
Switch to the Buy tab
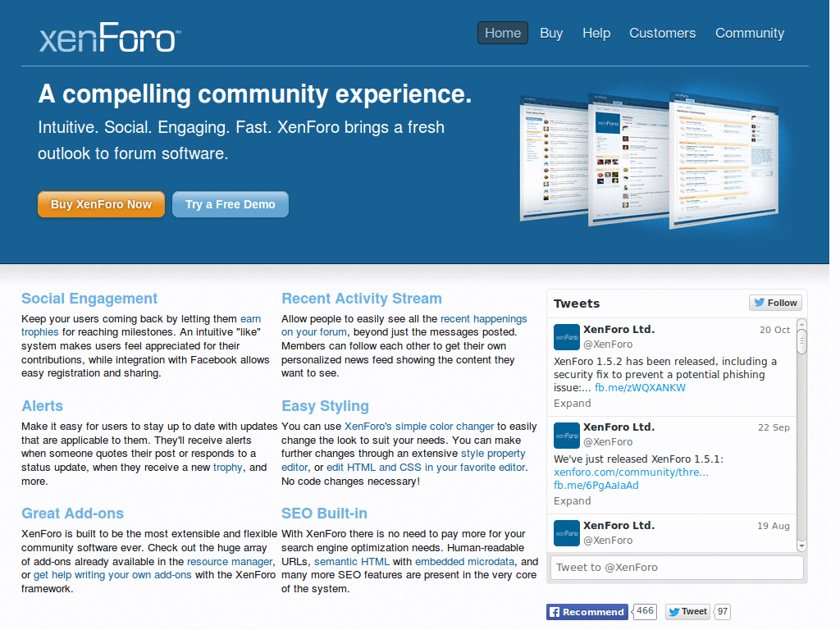click(551, 33)
